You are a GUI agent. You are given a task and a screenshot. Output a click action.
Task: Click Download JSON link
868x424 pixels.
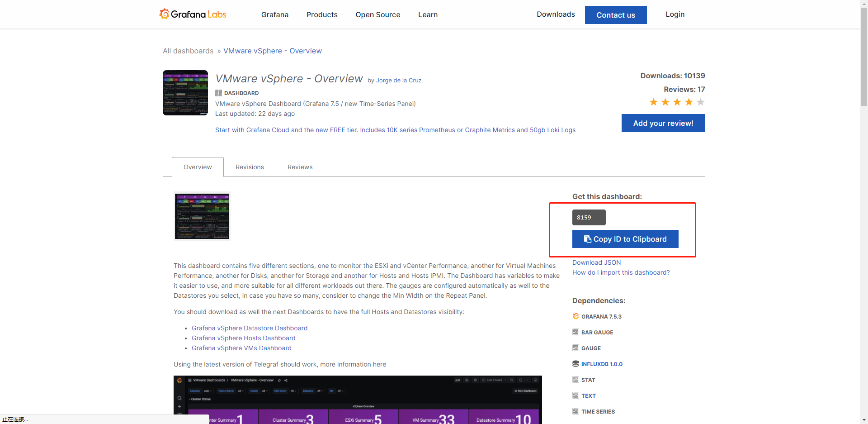[x=596, y=262]
